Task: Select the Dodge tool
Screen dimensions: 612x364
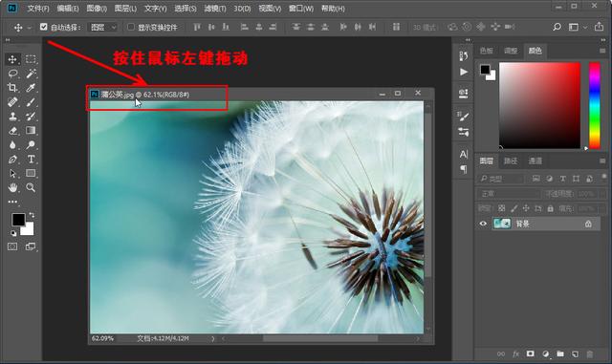Action: pos(31,145)
